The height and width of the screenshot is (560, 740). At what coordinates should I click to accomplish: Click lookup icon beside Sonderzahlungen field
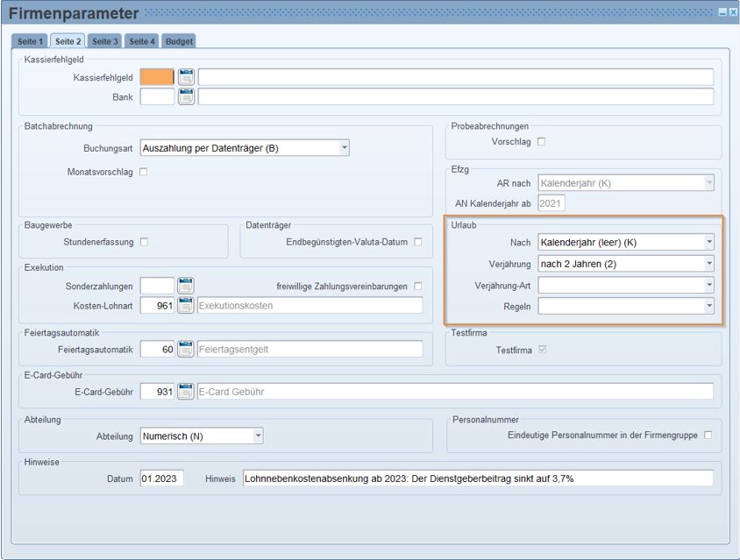click(x=186, y=286)
